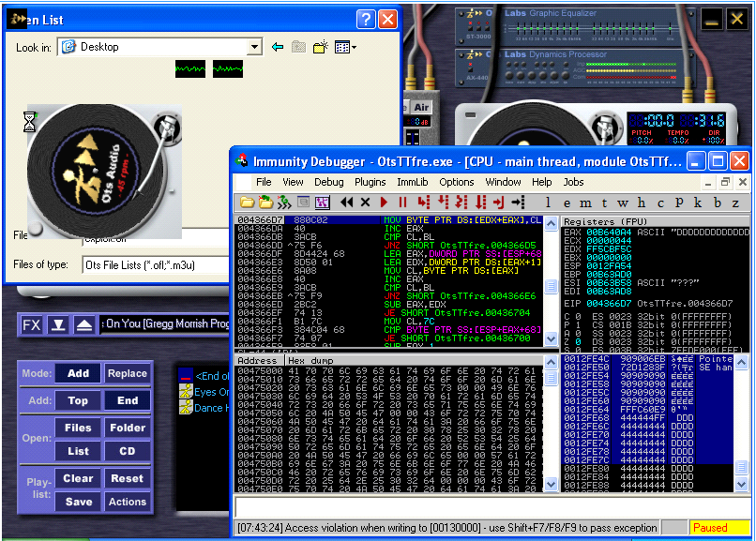Open the Options menu
The width and height of the screenshot is (756, 541).
coord(457,182)
